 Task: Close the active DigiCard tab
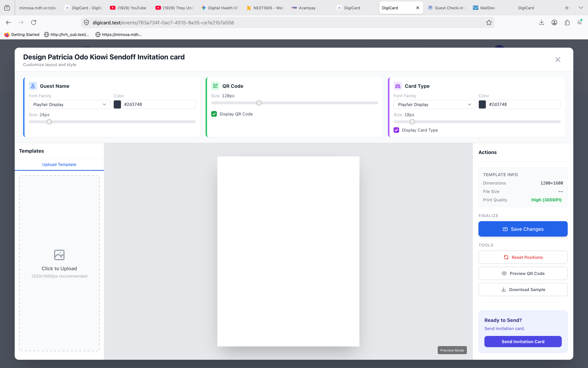point(418,8)
